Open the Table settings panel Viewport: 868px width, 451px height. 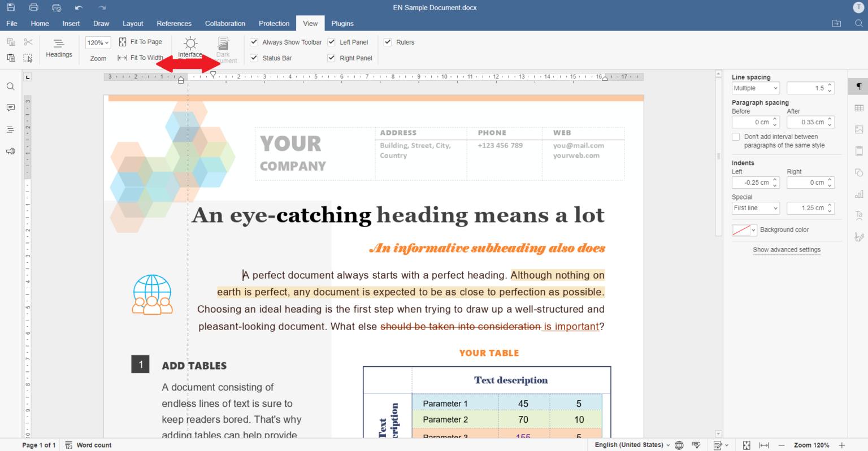click(858, 107)
